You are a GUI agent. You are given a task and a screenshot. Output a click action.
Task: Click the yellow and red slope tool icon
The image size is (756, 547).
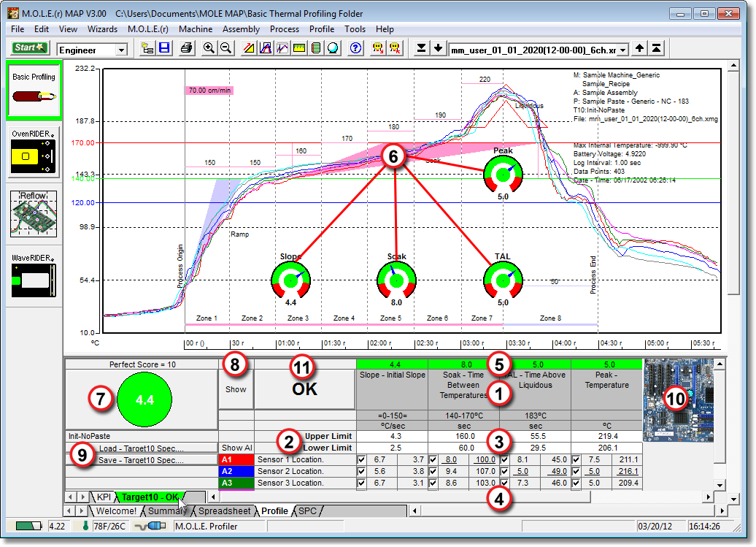pyautogui.click(x=249, y=48)
